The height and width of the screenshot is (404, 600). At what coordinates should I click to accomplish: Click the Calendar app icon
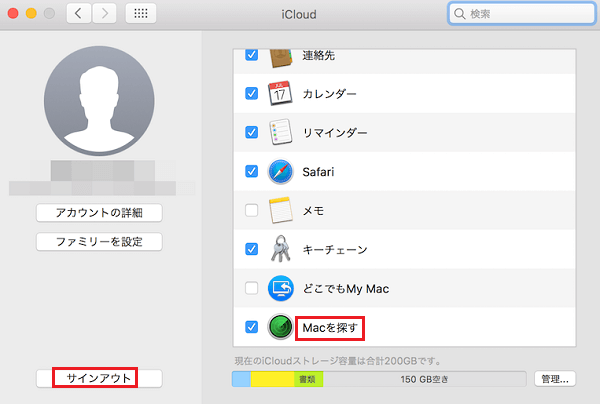(x=280, y=93)
